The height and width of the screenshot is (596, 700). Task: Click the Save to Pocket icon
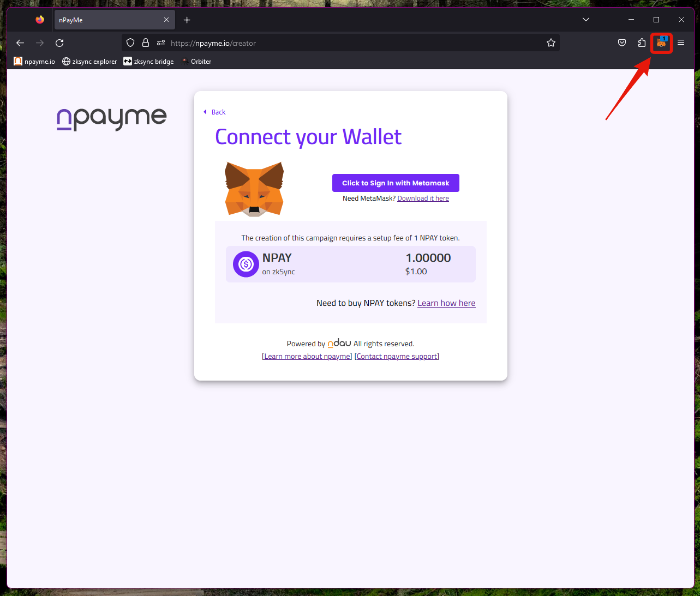point(622,43)
